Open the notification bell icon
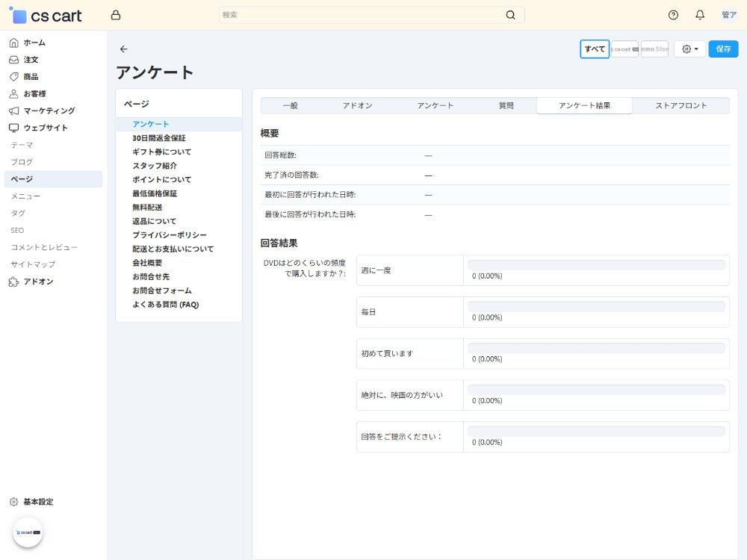Image resolution: width=747 pixels, height=560 pixels. click(700, 15)
